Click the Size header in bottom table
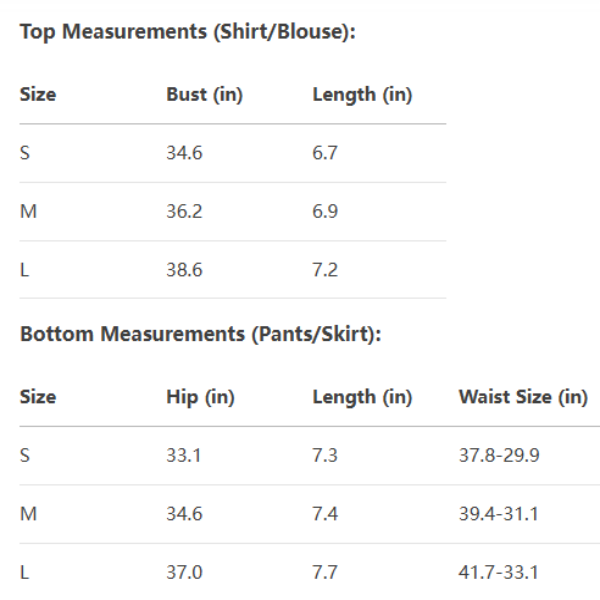The height and width of the screenshot is (600, 600). (38, 397)
